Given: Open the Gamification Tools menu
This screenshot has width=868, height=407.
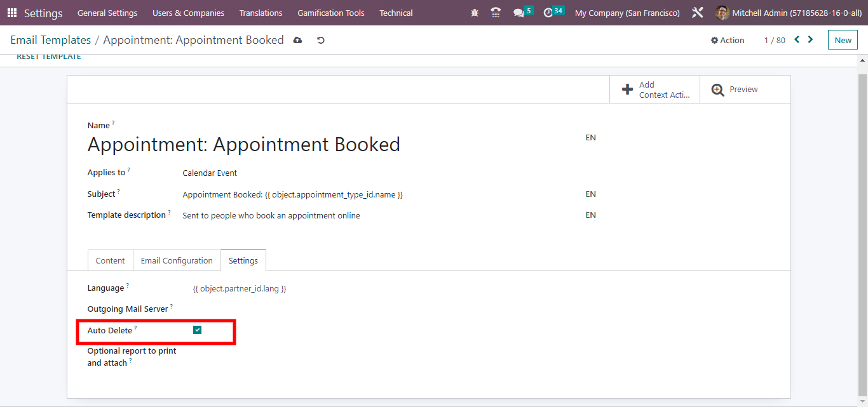Looking at the screenshot, I should [331, 13].
